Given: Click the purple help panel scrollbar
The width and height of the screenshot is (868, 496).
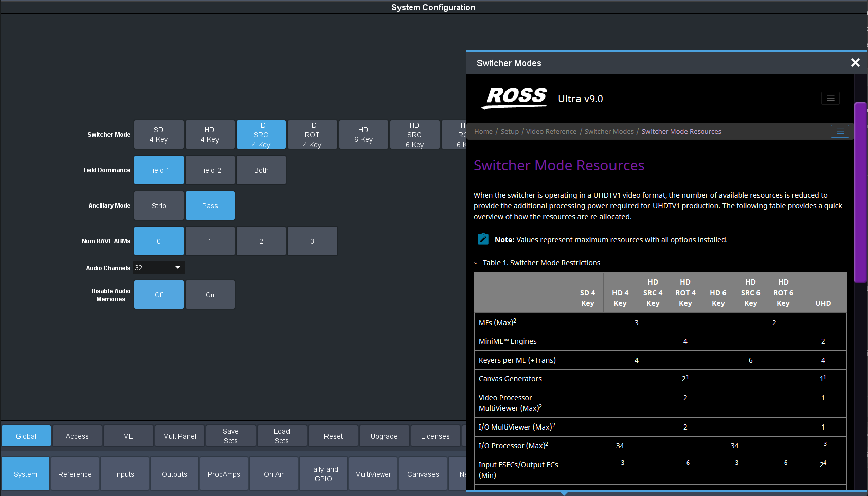Looking at the screenshot, I should (860, 193).
